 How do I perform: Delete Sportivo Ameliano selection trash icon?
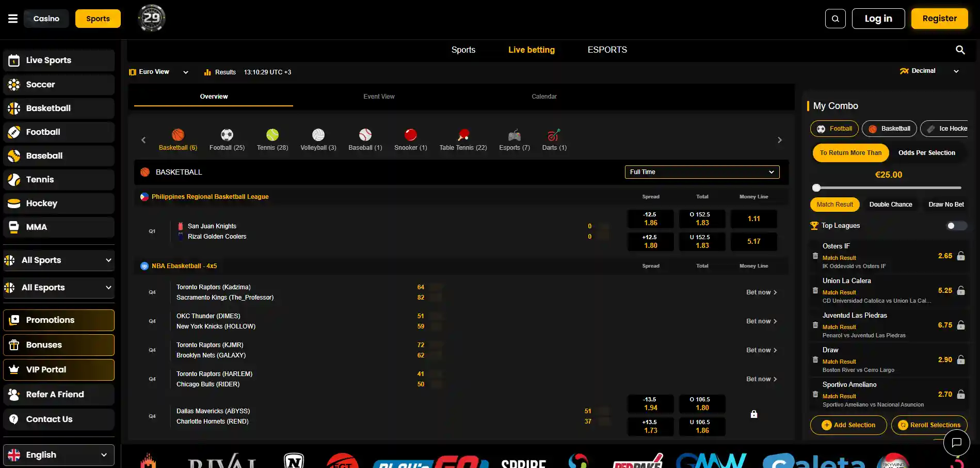(815, 394)
